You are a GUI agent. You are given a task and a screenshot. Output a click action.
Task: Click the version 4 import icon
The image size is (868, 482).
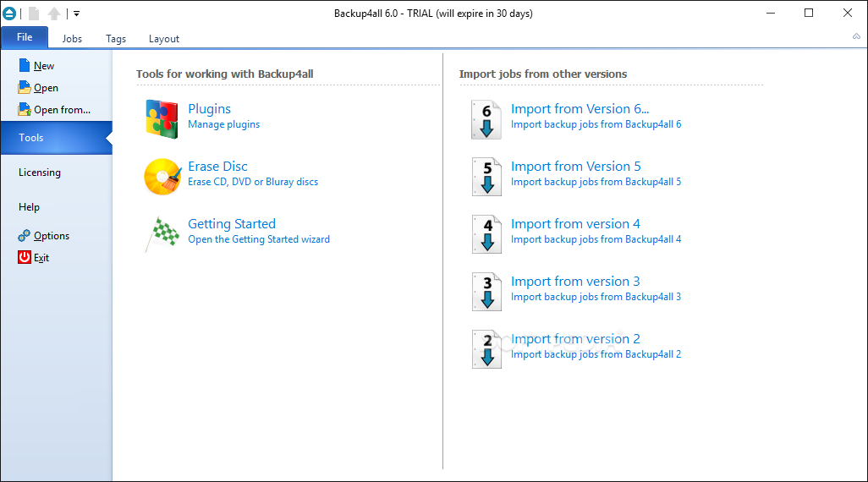click(x=486, y=234)
